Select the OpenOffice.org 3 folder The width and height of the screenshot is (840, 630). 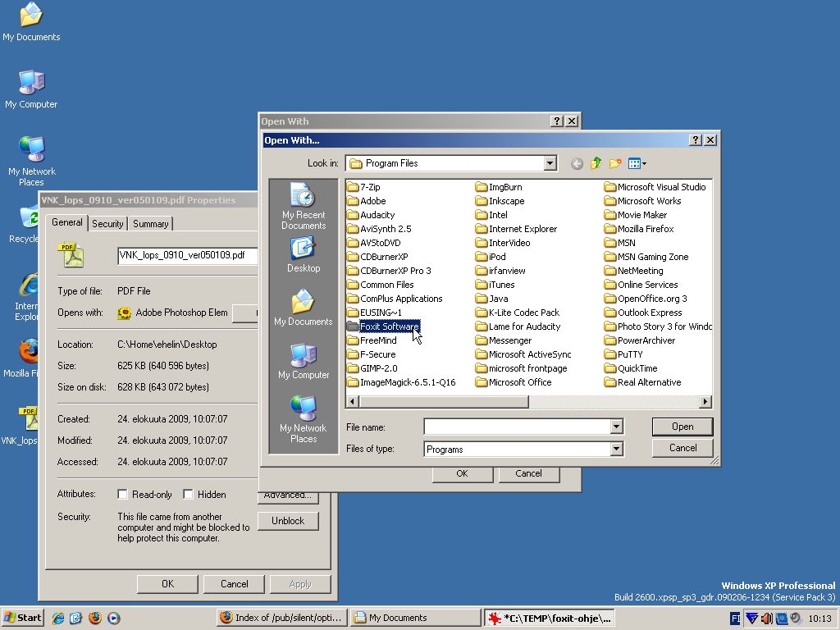click(645, 299)
